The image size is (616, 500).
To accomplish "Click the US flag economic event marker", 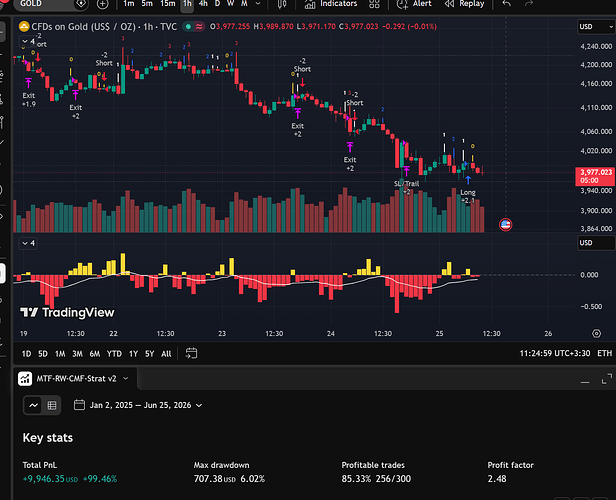I will tap(506, 225).
